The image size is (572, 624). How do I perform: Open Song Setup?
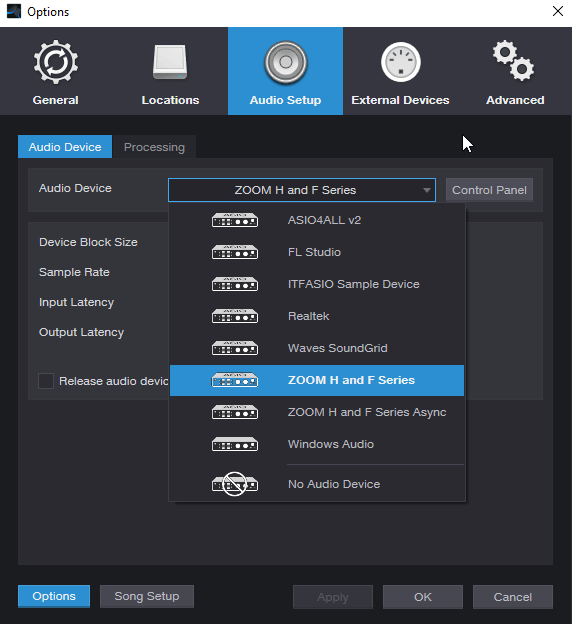point(147,596)
